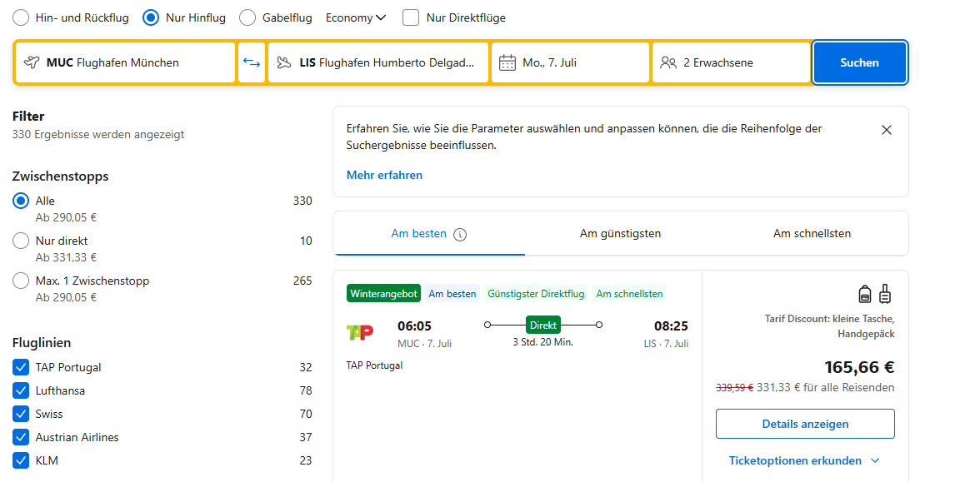Click the crossed-out 339,59 € price
Viewport: 980px width, 482px height.
coord(734,387)
